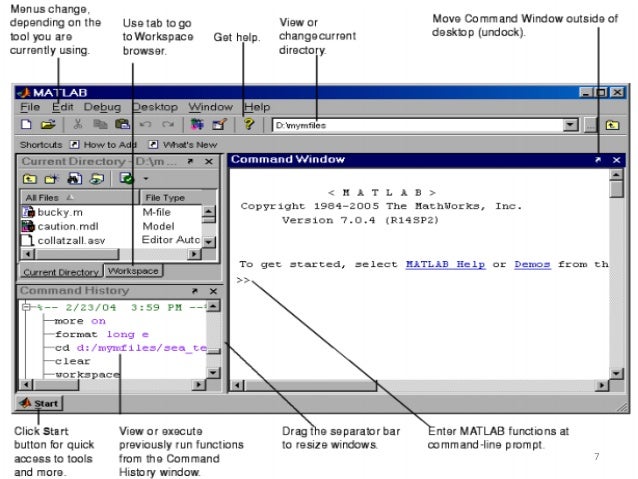Cut selection with the scissors icon
This screenshot has height=479, width=638.
coord(78,124)
